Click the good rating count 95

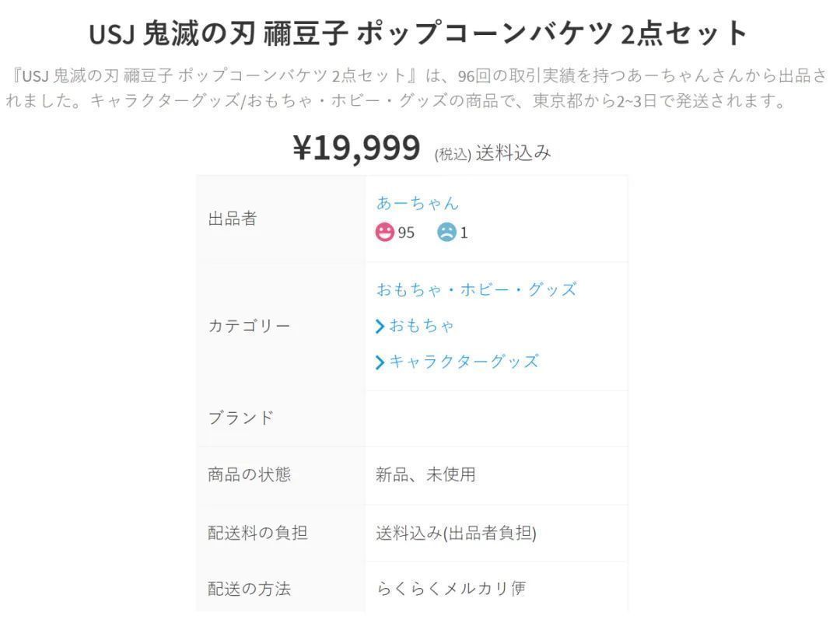tap(406, 233)
